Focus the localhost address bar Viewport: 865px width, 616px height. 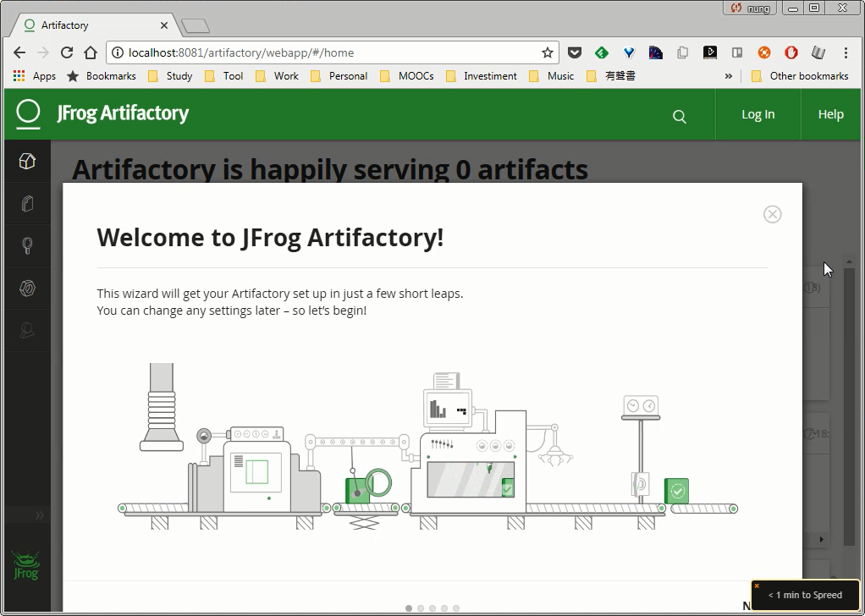point(331,52)
